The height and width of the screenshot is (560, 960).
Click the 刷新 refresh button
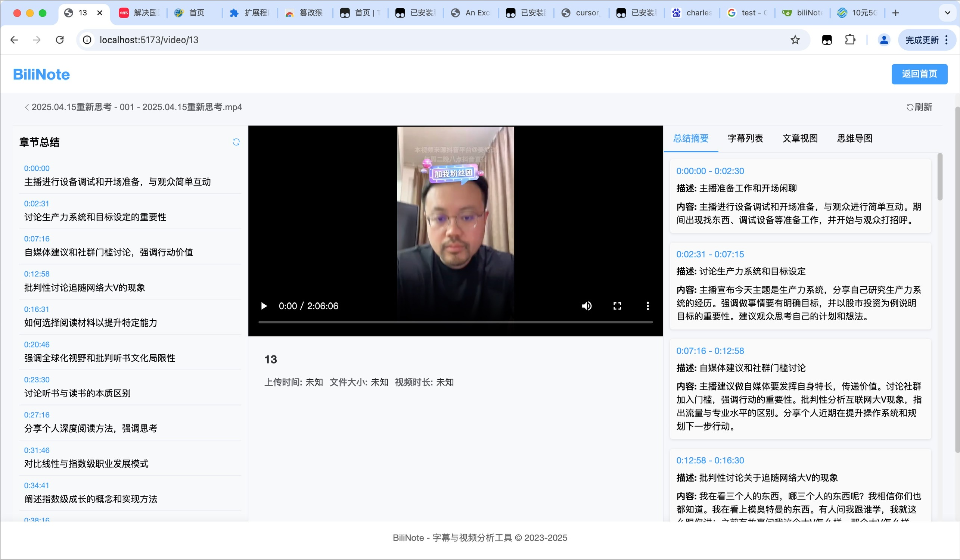point(919,107)
